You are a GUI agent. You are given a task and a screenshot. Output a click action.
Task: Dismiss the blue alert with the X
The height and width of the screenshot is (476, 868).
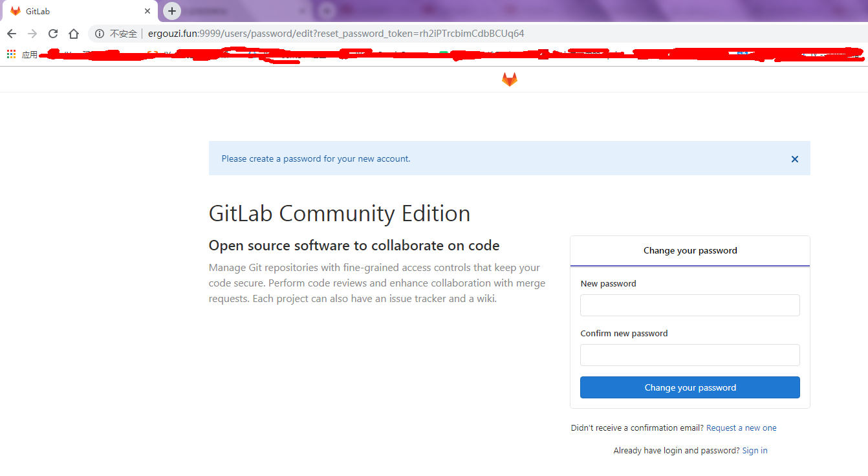click(x=795, y=159)
